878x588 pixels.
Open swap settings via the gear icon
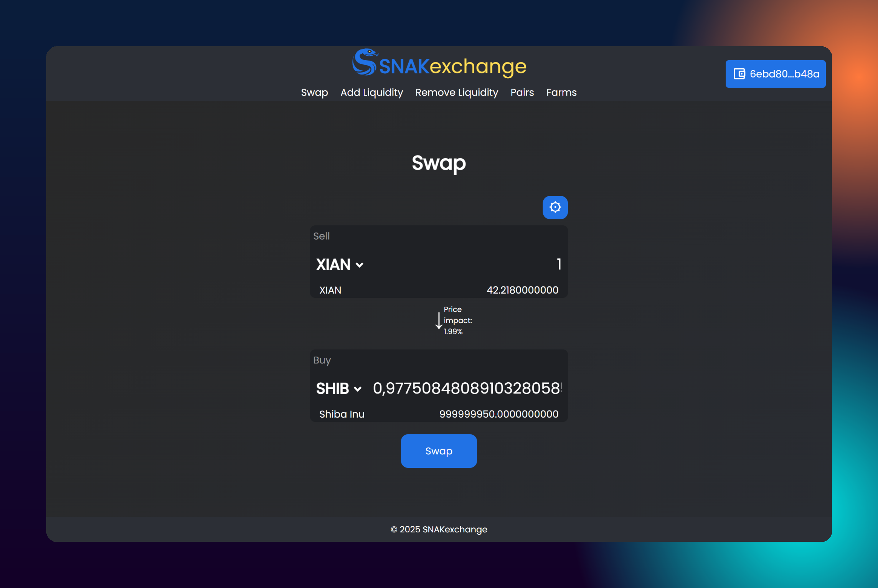pos(555,207)
